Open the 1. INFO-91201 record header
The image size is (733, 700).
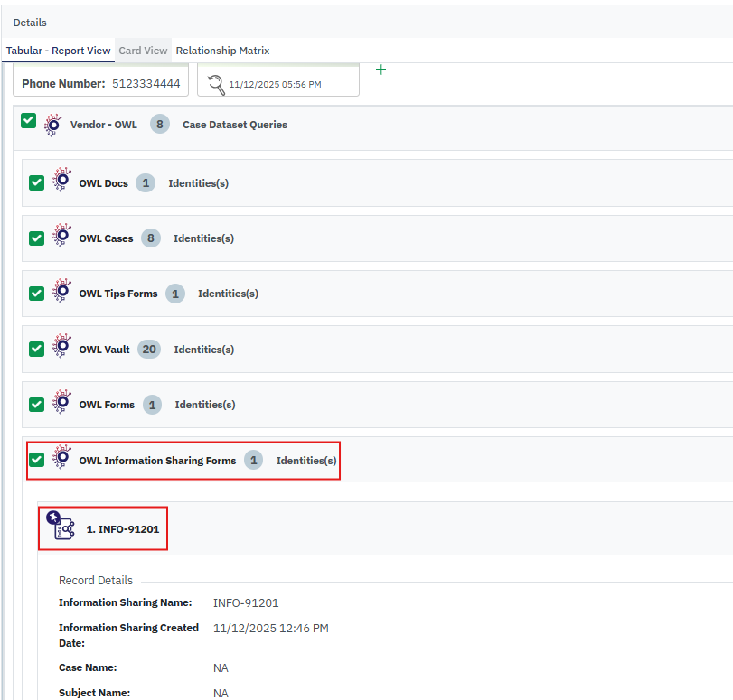(122, 529)
